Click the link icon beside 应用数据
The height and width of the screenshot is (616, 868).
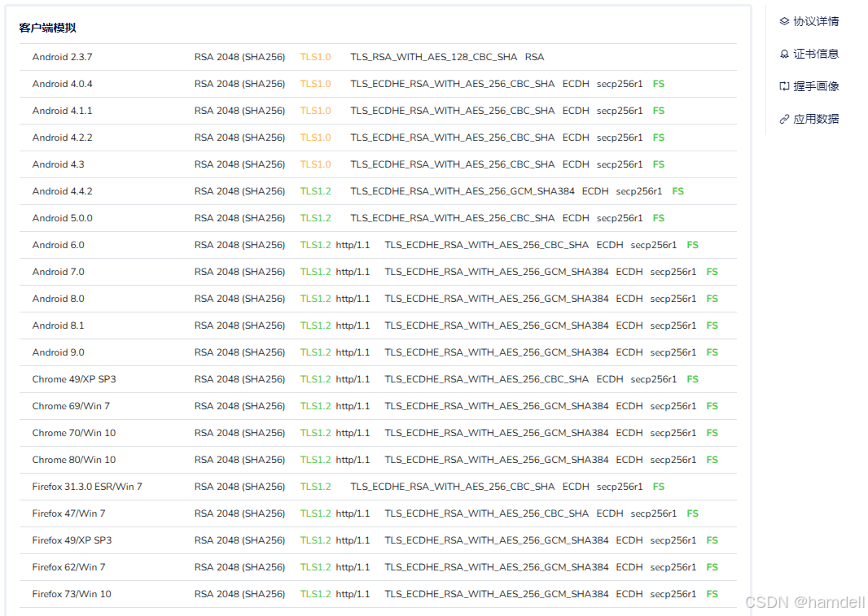click(784, 119)
